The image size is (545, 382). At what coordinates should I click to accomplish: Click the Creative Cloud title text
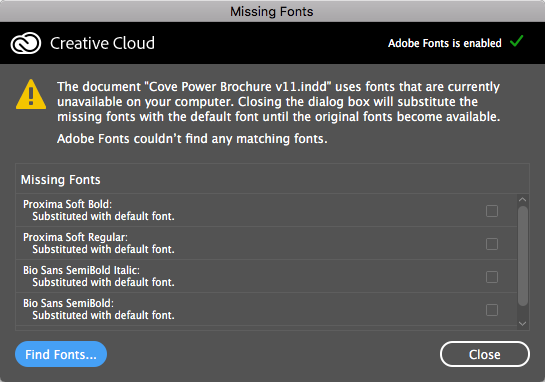[102, 43]
